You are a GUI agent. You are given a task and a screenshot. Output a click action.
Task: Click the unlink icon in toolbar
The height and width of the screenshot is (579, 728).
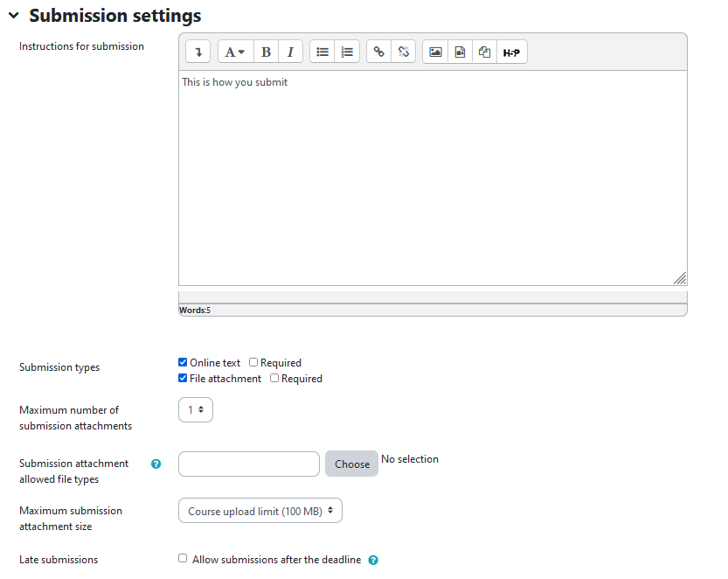click(403, 52)
